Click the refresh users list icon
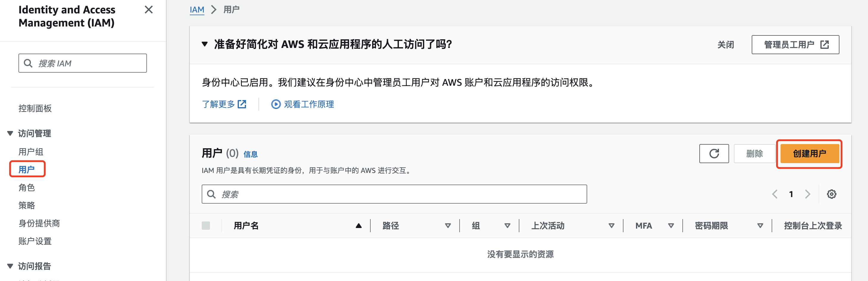This screenshot has width=868, height=281. pos(714,154)
